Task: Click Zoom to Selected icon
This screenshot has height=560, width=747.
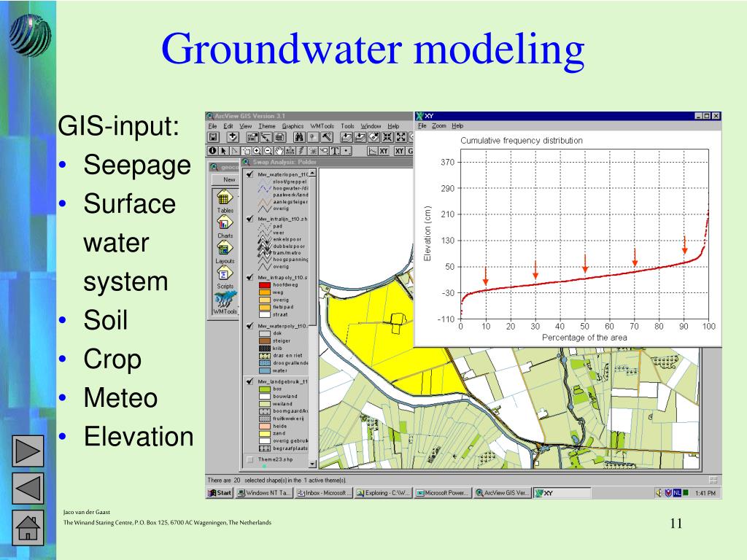Action: (374, 137)
